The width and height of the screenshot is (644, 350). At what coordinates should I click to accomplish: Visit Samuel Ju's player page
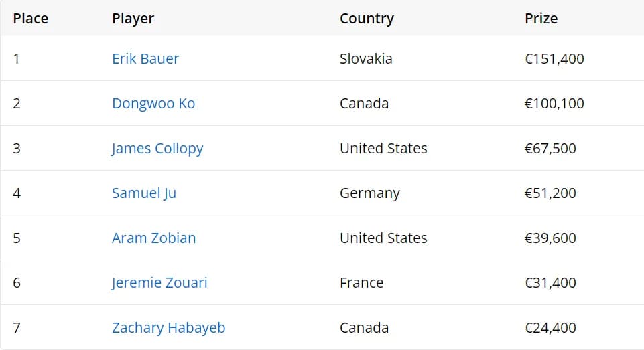click(x=144, y=193)
